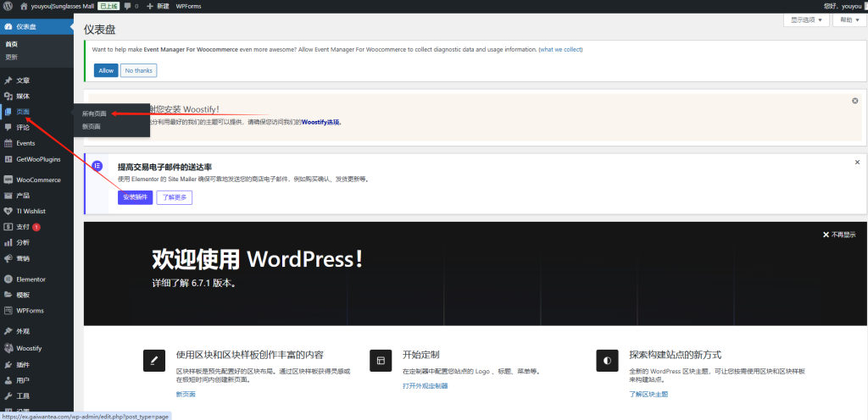Click the 媒体 media icon in the sidebar

tap(8, 97)
